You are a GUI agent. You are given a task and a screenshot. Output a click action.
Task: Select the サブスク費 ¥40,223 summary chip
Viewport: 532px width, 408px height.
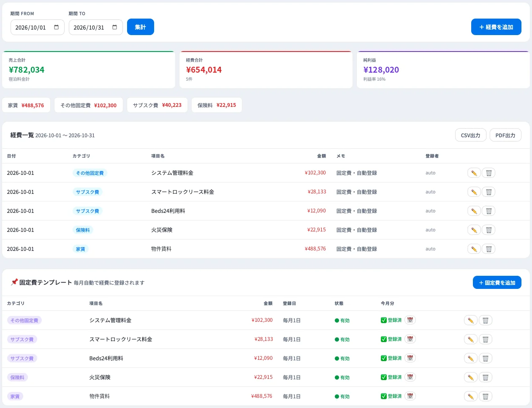coord(157,105)
